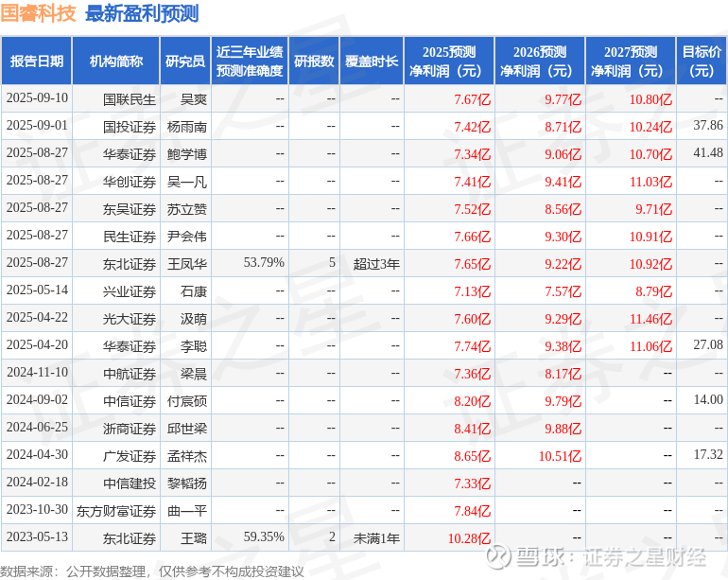Click the 11.46亿 profit value
This screenshot has width=728, height=580.
(650, 318)
